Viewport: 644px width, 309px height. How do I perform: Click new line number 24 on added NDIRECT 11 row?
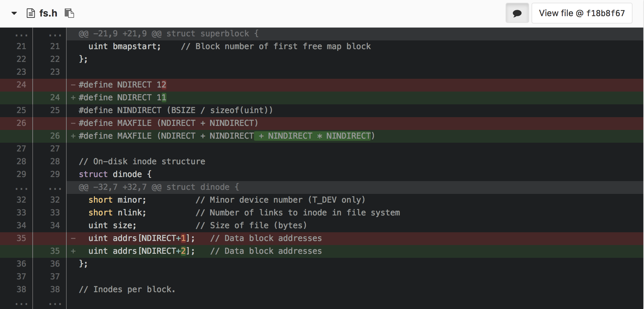(x=55, y=98)
